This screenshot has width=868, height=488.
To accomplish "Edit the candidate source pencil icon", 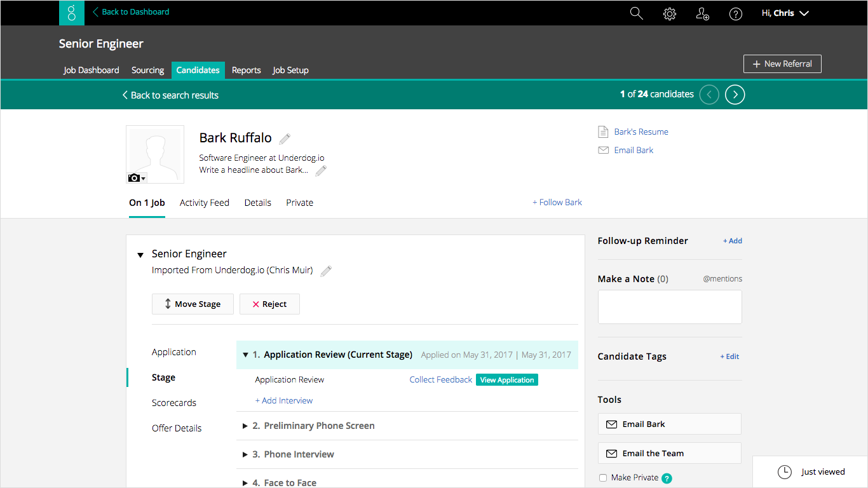I will pyautogui.click(x=326, y=271).
